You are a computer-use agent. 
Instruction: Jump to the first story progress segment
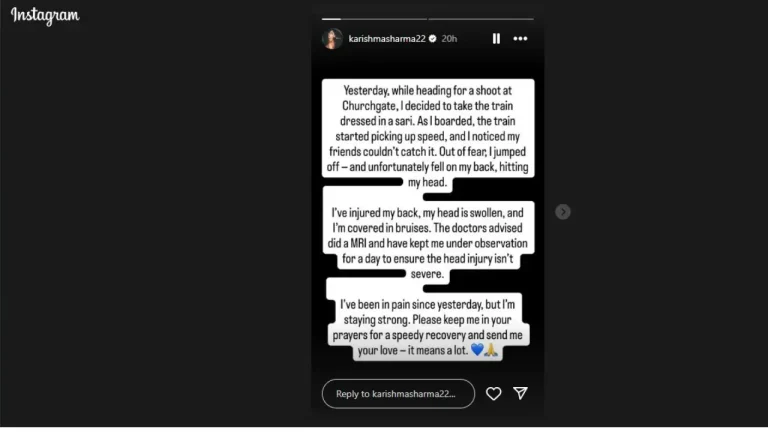click(374, 19)
